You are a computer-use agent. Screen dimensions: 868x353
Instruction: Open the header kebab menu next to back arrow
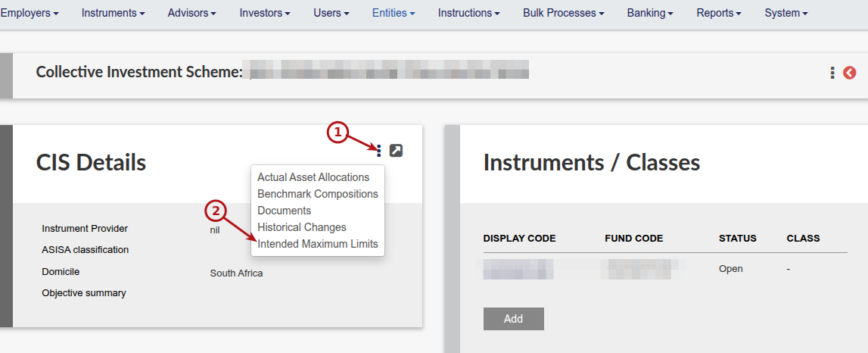pos(832,73)
